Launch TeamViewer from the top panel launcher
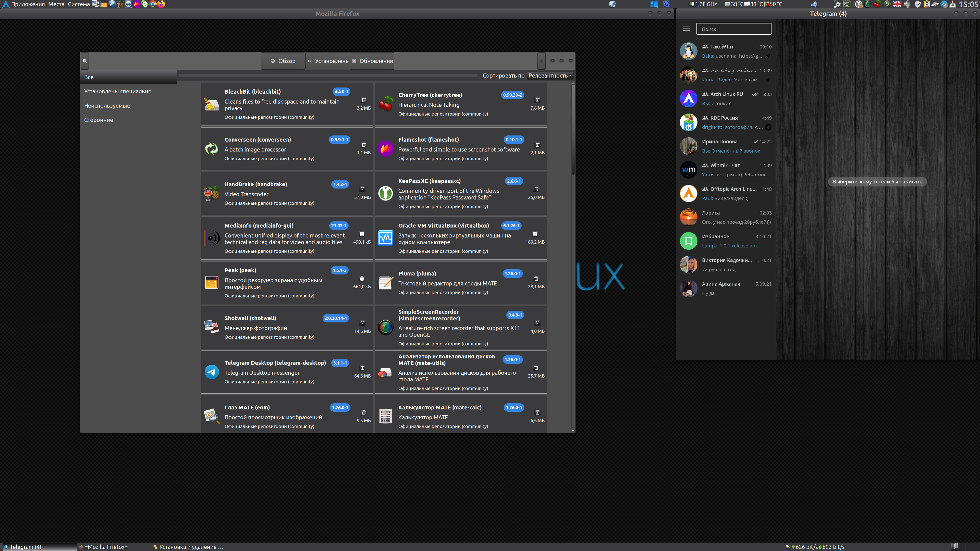The image size is (980, 551). (129, 4)
